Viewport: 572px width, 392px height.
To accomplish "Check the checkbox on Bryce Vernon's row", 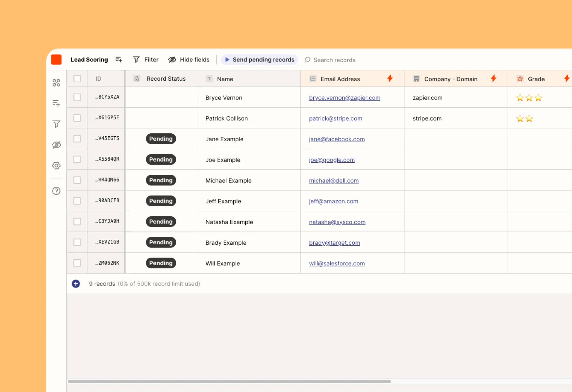I will click(x=77, y=97).
